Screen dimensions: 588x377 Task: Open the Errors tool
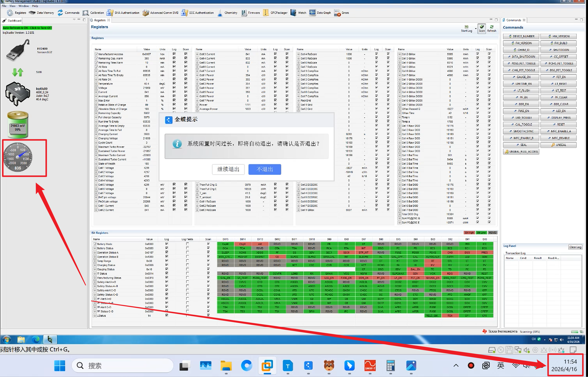tap(341, 13)
